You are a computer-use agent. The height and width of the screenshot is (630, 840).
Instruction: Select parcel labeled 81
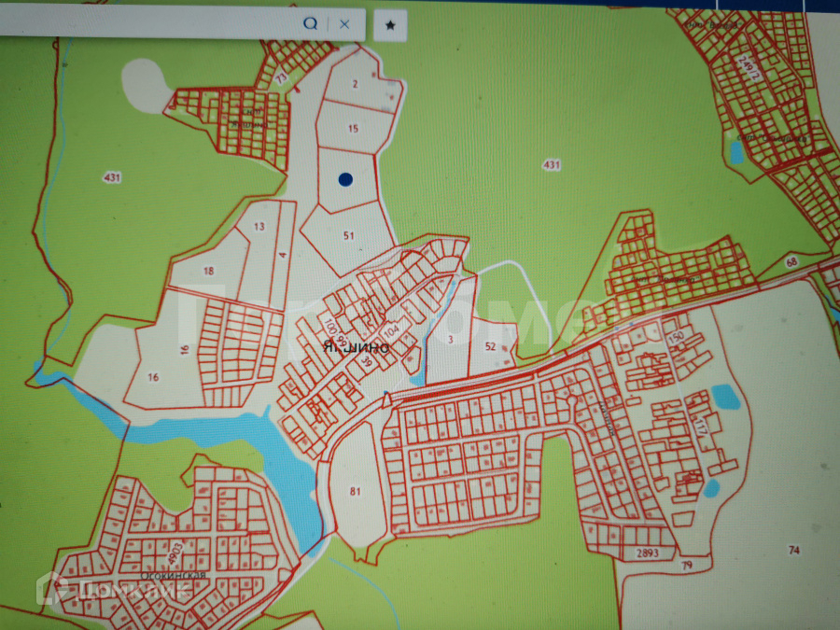[x=356, y=491]
